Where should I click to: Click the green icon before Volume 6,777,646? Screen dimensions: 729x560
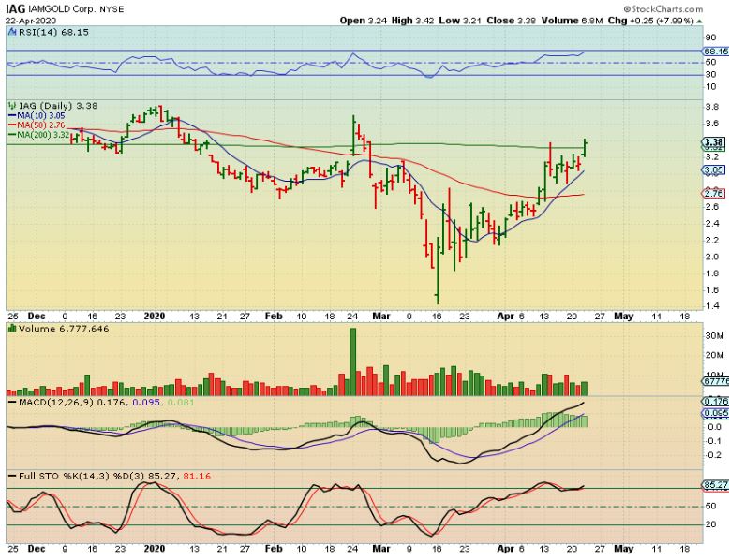coord(12,329)
